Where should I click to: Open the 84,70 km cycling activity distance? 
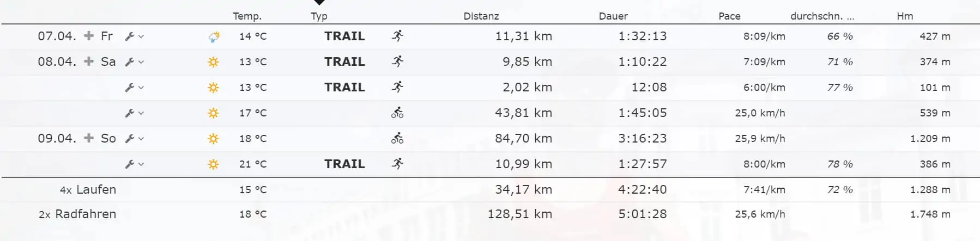523,138
